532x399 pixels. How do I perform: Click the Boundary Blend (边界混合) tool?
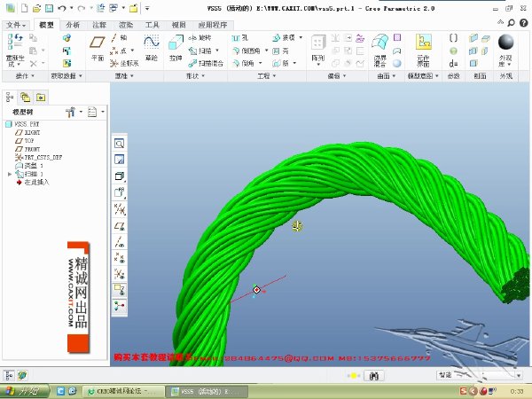pyautogui.click(x=380, y=50)
